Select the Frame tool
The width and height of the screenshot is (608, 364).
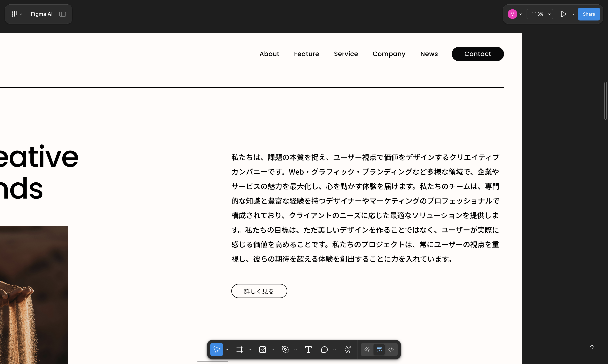[240, 349]
